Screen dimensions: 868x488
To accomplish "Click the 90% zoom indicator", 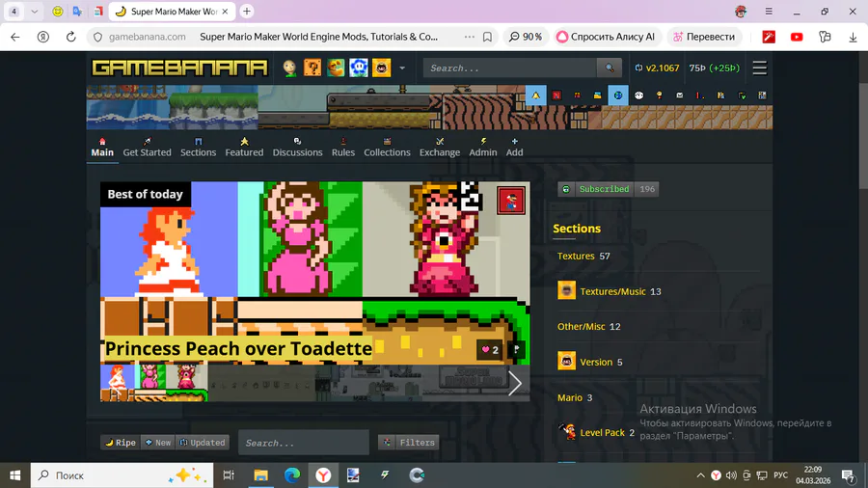I will [526, 37].
